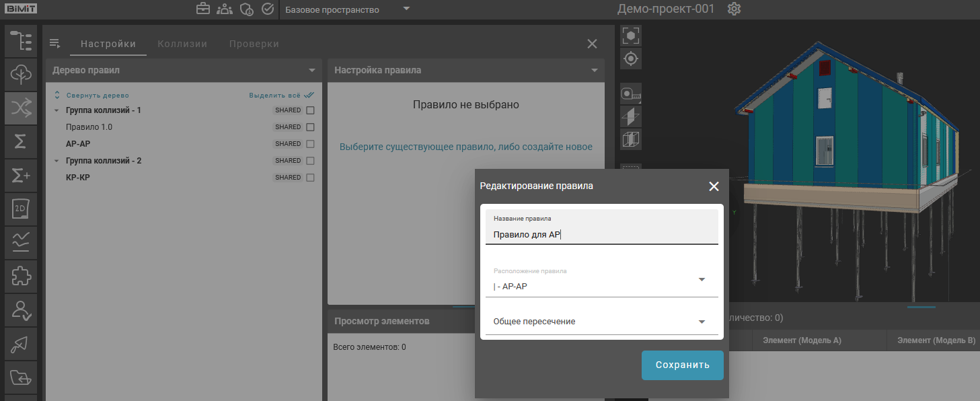Toggle checkbox for Правило 1.0
The height and width of the screenshot is (401, 980).
pyautogui.click(x=310, y=127)
